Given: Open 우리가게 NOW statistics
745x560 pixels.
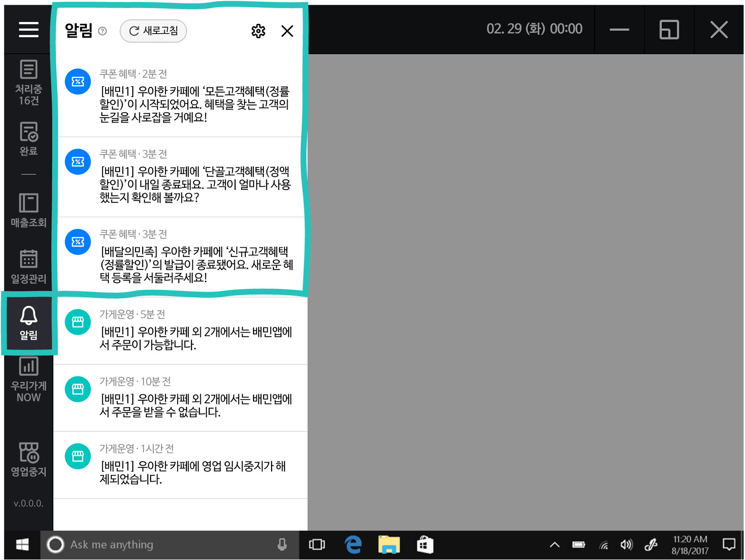Looking at the screenshot, I should point(29,380).
